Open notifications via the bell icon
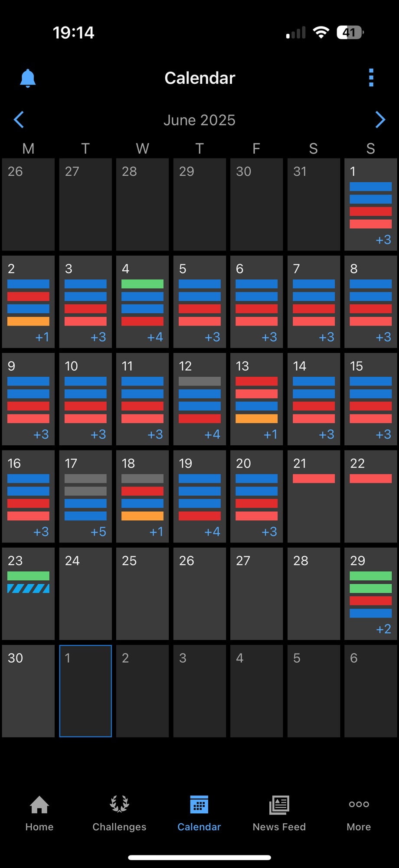399x868 pixels. (28, 78)
